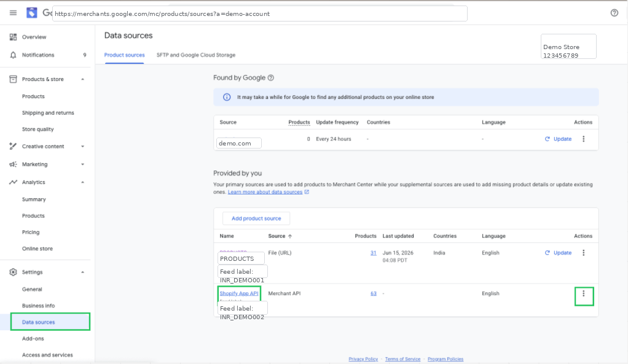Open the Program Policies link
The width and height of the screenshot is (628, 364).
[x=445, y=359]
